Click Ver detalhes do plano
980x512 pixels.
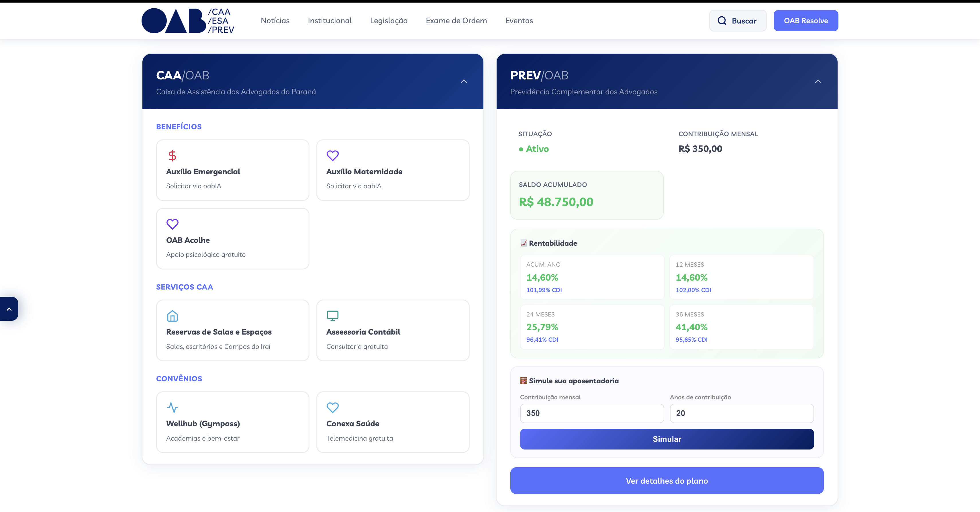click(x=667, y=481)
